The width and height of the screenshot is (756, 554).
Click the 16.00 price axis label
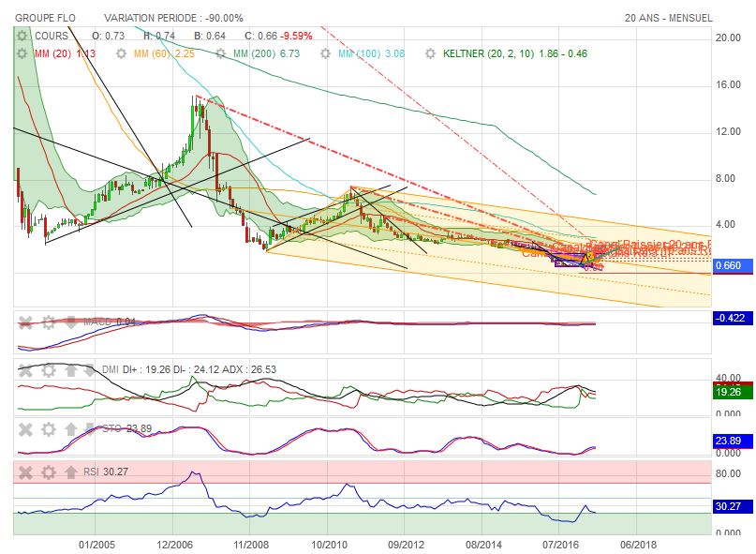coord(728,84)
